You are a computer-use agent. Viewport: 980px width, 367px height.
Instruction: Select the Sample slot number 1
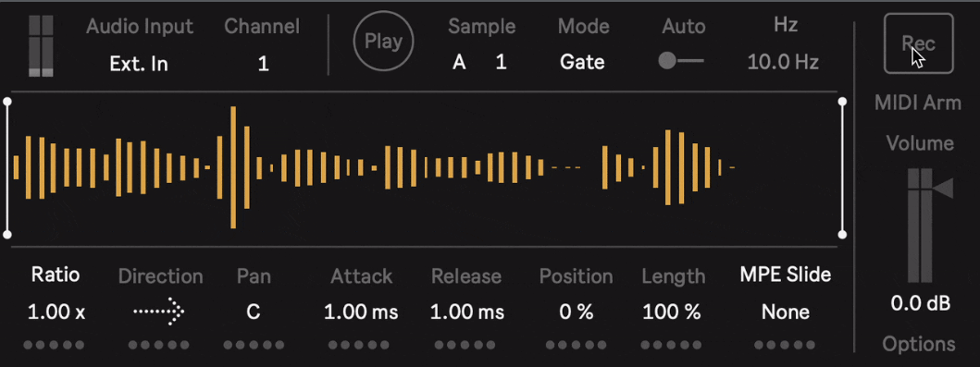coord(502,63)
